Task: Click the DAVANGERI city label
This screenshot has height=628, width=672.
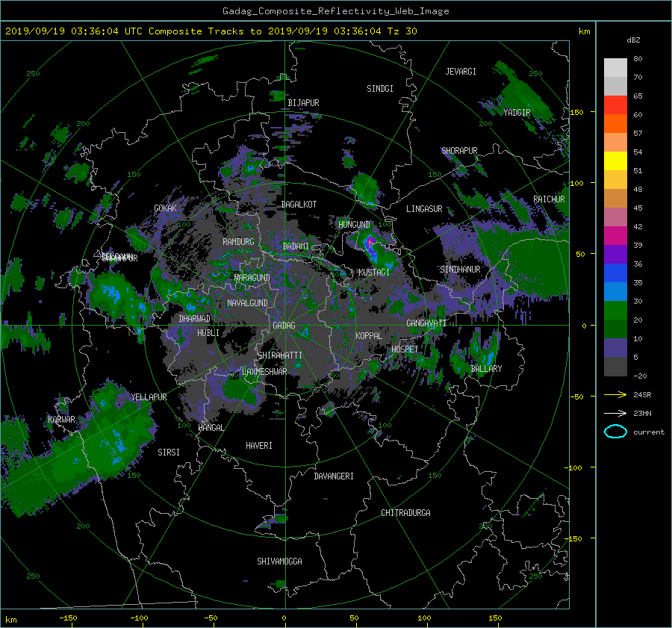Action: (x=334, y=476)
